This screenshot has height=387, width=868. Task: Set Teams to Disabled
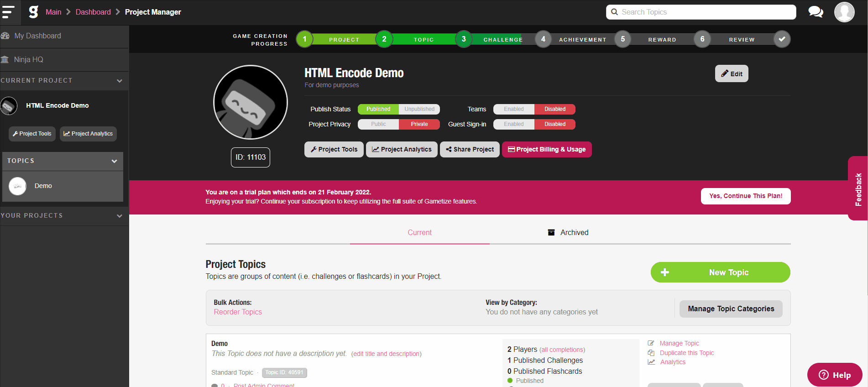[x=555, y=109]
